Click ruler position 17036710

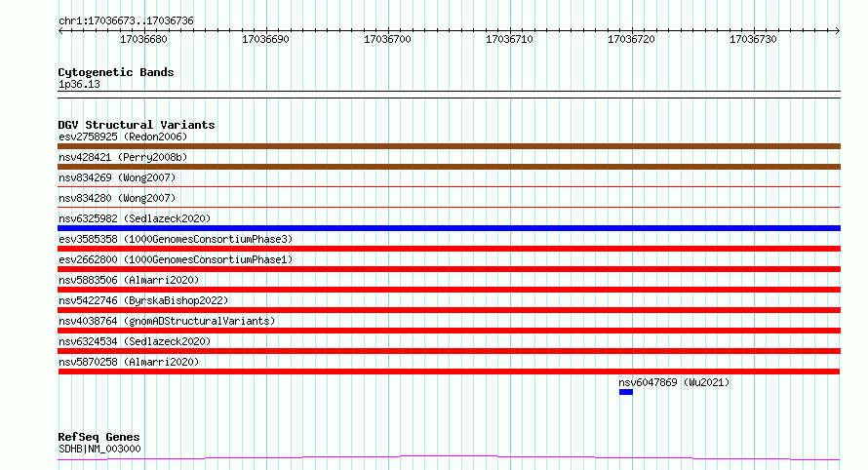509,39
